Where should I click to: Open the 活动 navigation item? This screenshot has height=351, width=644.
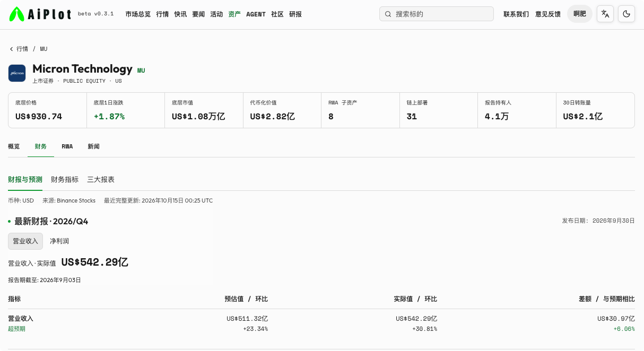click(216, 14)
